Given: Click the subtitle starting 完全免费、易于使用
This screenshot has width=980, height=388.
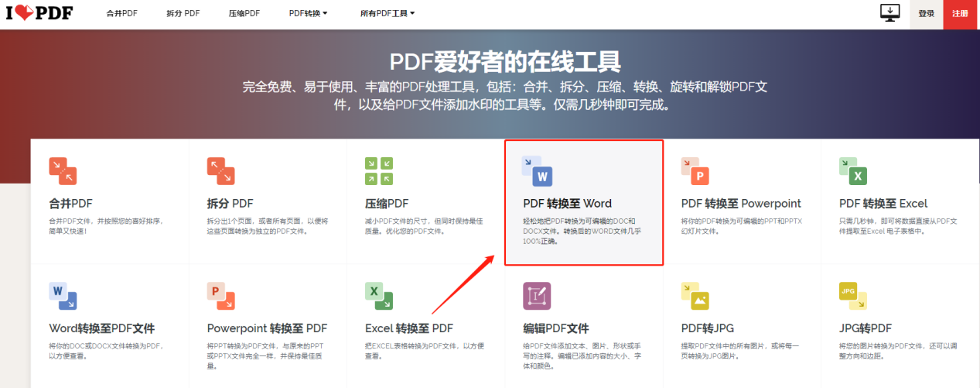Looking at the screenshot, I should 505,94.
